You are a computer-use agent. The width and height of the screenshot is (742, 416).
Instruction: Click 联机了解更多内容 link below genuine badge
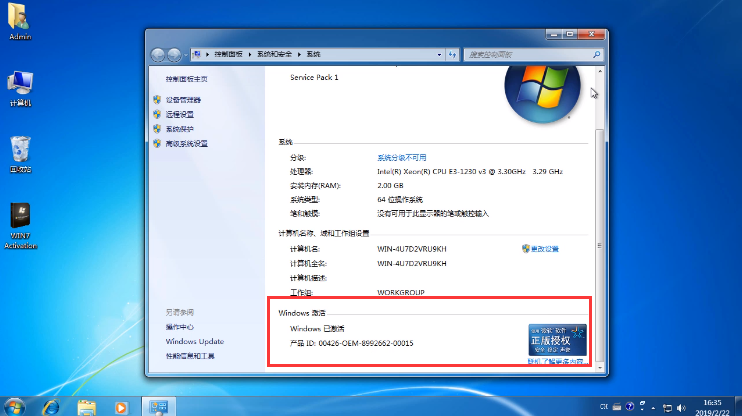(556, 361)
